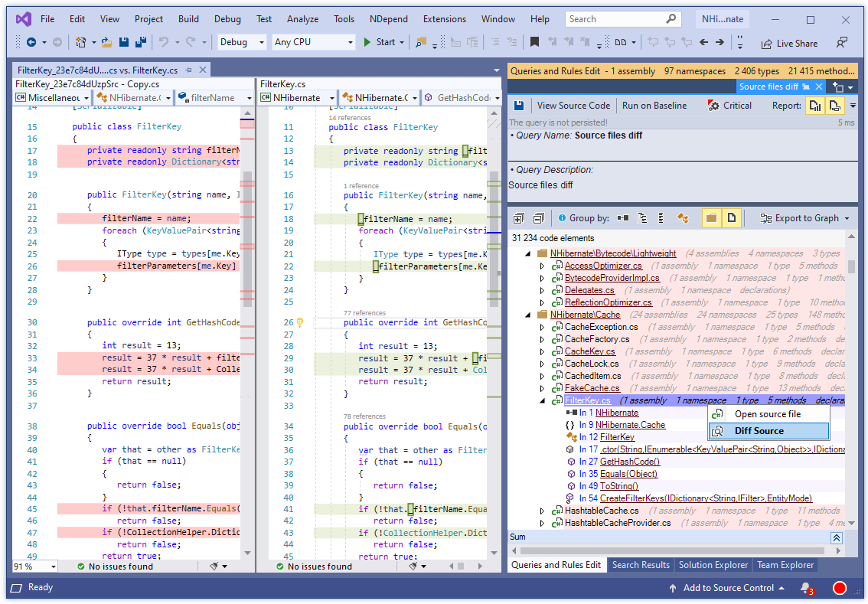Click the lightbulb quick action at line 26
This screenshot has width=868, height=604.
[300, 322]
